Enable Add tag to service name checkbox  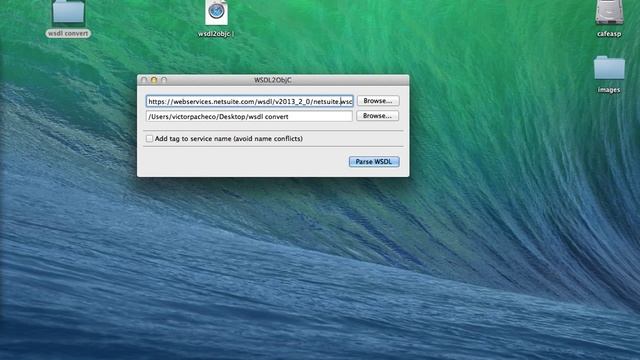(149, 139)
